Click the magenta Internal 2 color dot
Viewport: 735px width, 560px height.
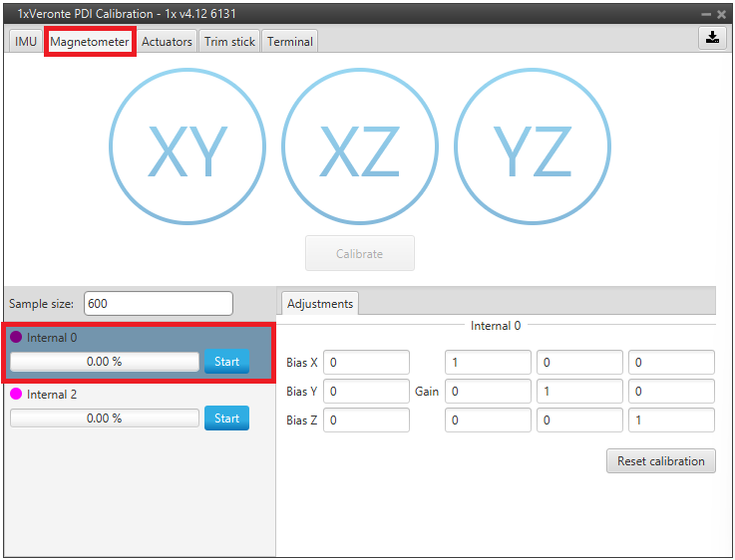(x=16, y=395)
